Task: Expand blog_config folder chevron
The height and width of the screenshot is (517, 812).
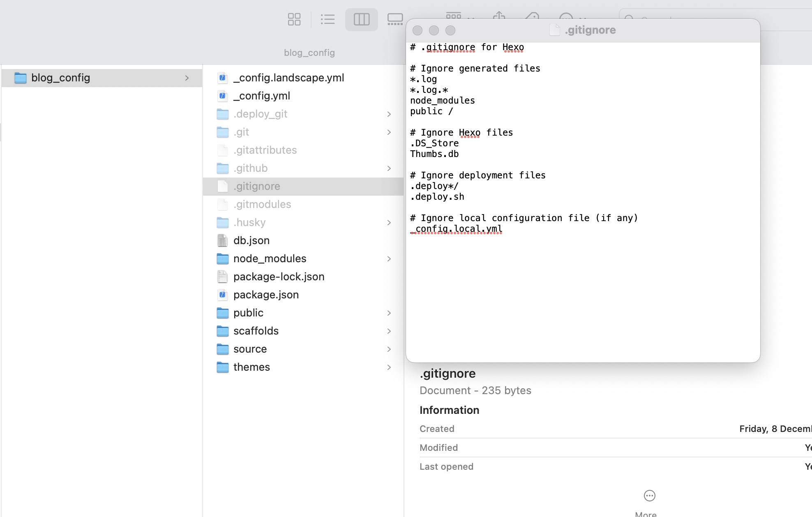Action: [x=187, y=78]
